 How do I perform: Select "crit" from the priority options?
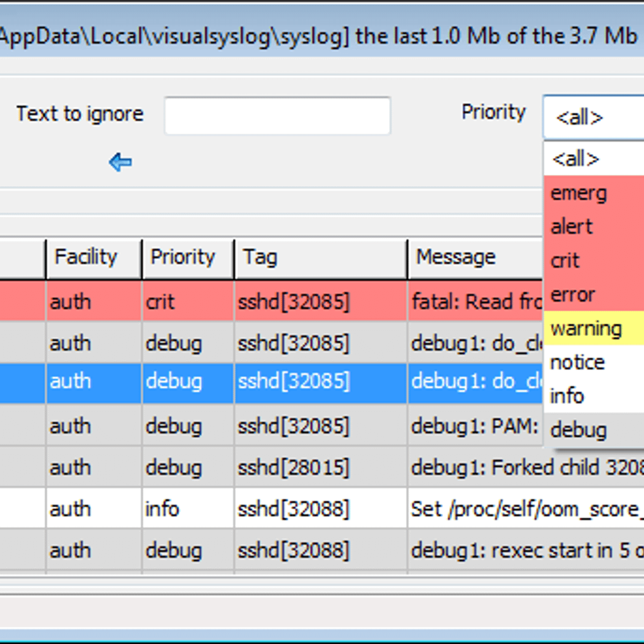[565, 261]
